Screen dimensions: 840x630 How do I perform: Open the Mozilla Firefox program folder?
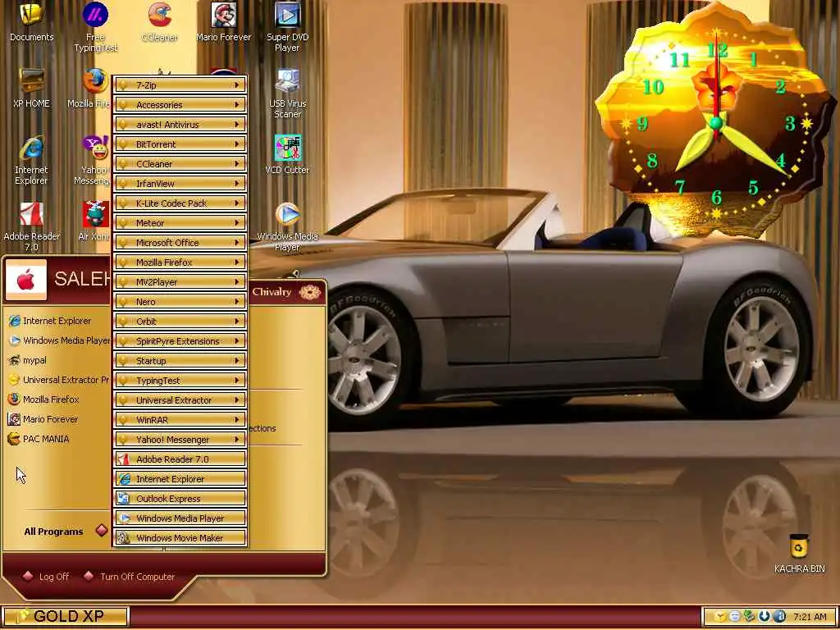(x=180, y=262)
